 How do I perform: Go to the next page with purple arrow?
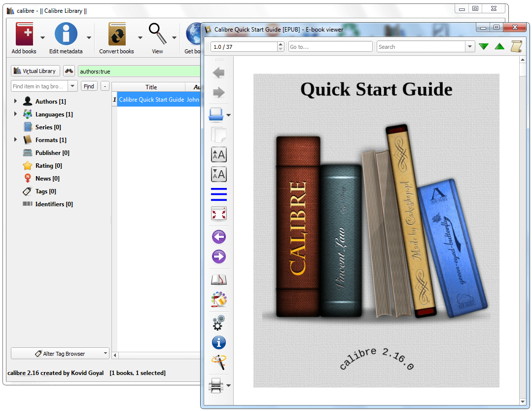[218, 257]
